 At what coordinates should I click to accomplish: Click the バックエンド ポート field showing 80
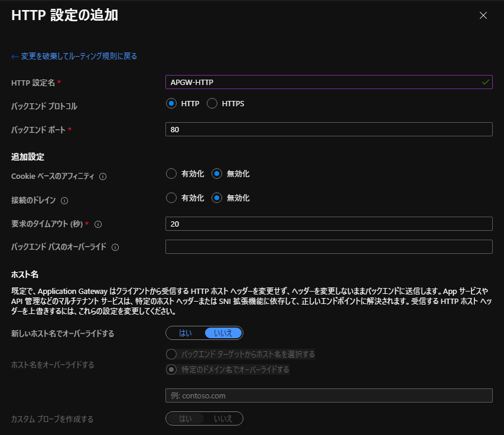tap(329, 129)
